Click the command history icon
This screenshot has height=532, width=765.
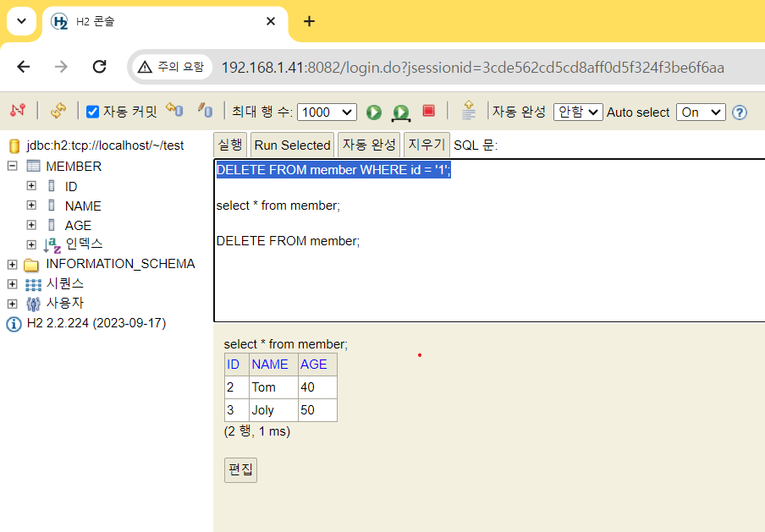click(x=468, y=110)
